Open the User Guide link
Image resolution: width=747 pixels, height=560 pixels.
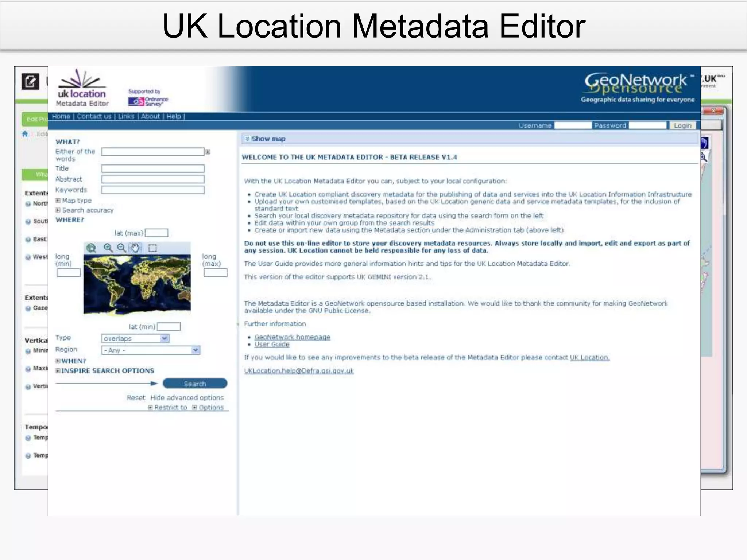[x=272, y=345]
